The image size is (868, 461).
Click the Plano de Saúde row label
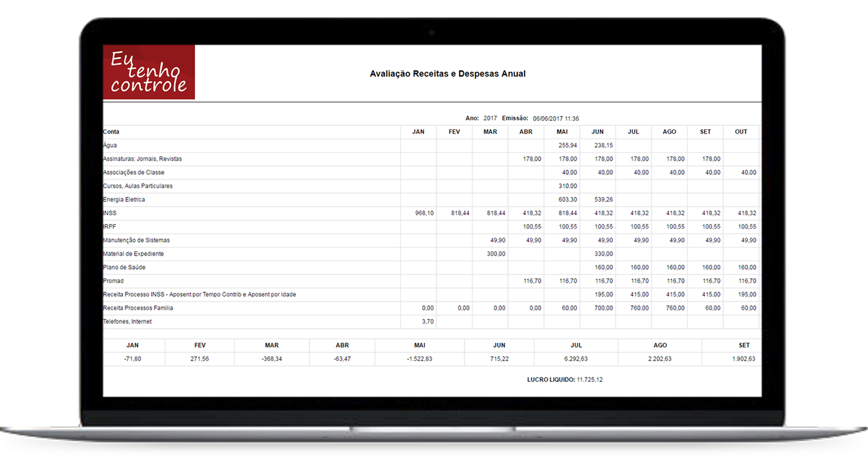(124, 268)
